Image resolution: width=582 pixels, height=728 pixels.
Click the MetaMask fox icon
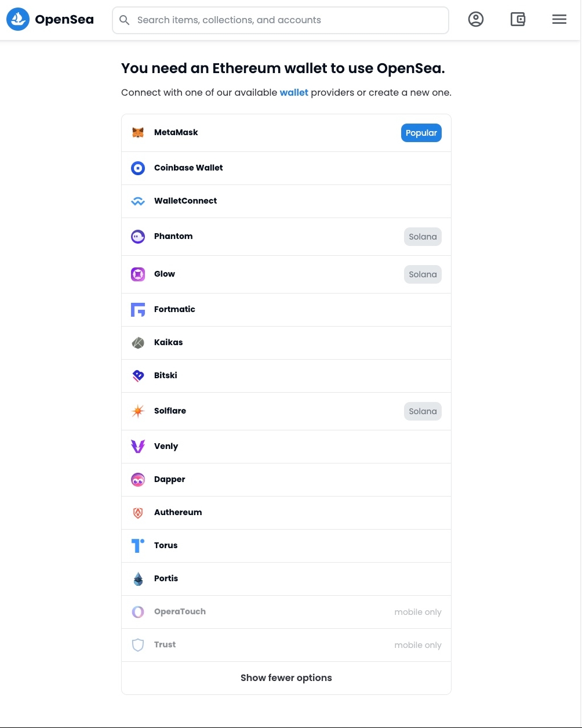coord(138,133)
